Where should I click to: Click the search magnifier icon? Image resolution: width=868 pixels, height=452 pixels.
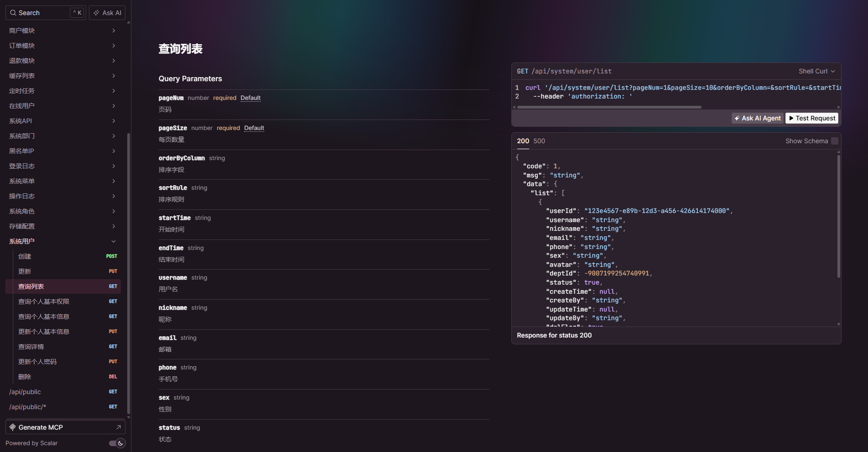coord(13,13)
